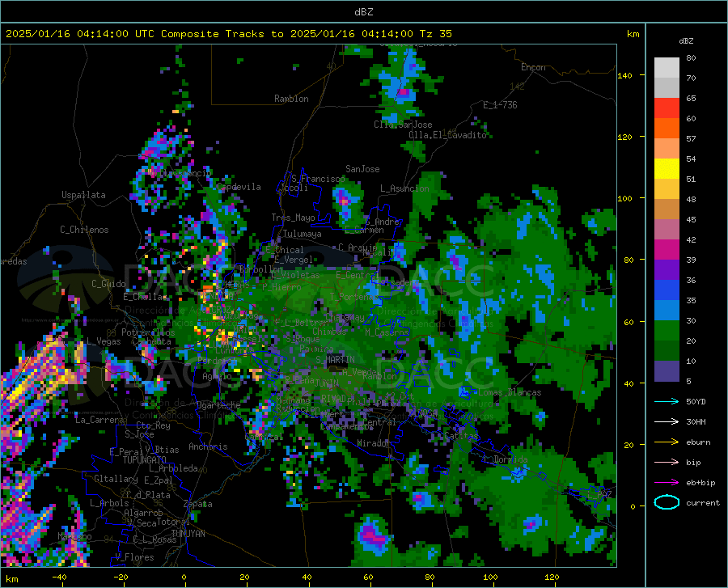Image resolution: width=728 pixels, height=588 pixels.
Task: Click the 'S_MARTIN' map label
Action: coord(335,360)
